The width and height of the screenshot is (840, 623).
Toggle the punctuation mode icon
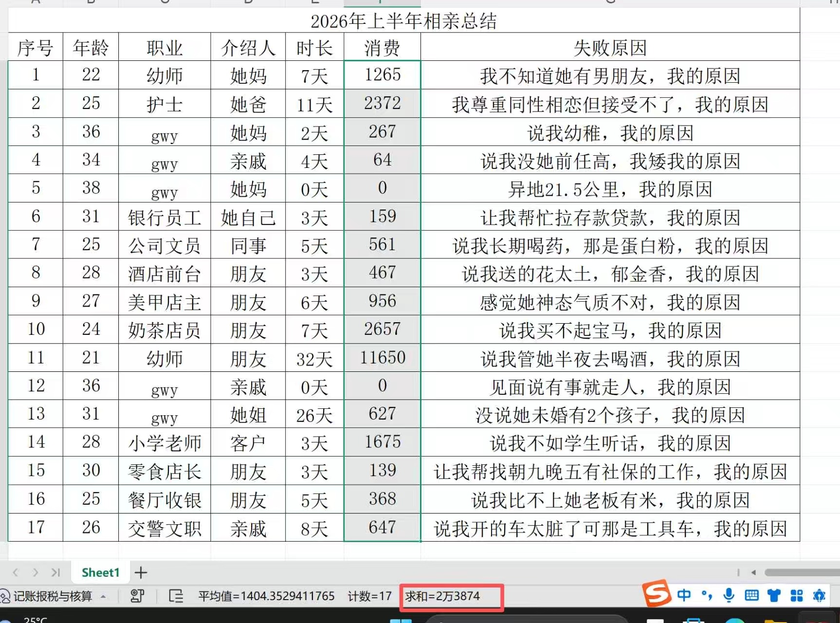707,595
